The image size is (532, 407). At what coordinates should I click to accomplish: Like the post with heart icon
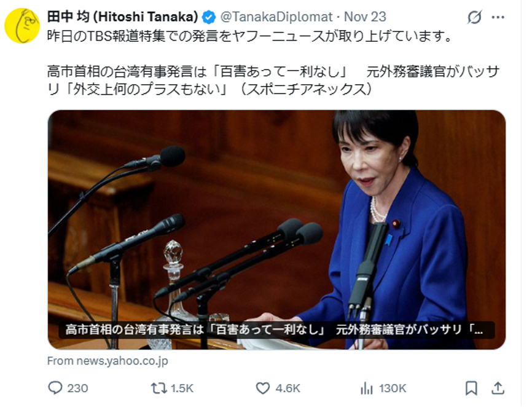point(262,388)
